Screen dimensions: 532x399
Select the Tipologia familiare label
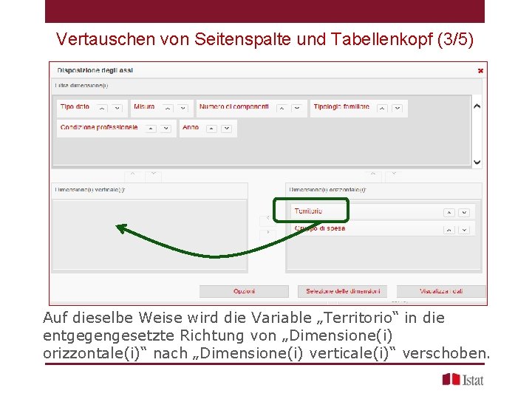pos(341,106)
